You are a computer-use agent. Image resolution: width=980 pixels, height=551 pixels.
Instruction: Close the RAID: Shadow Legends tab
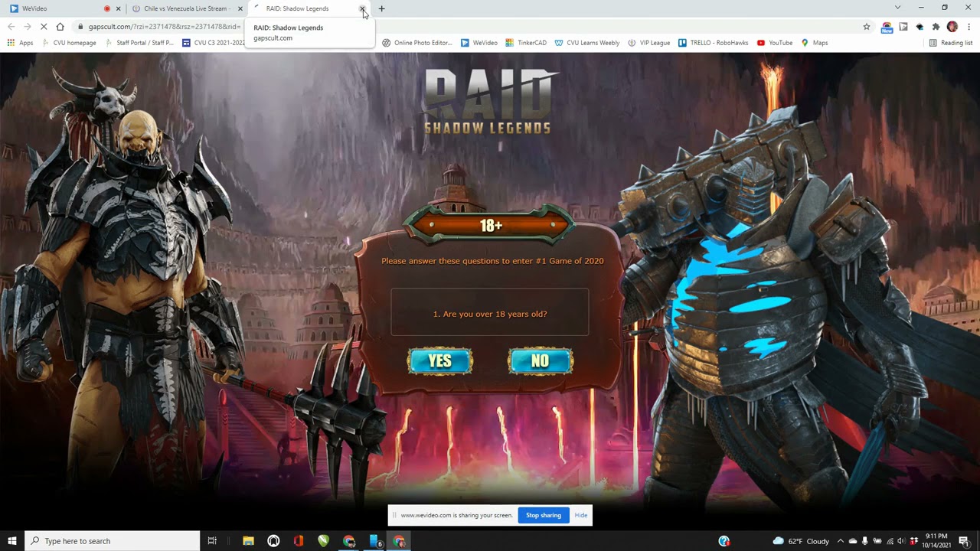tap(362, 8)
